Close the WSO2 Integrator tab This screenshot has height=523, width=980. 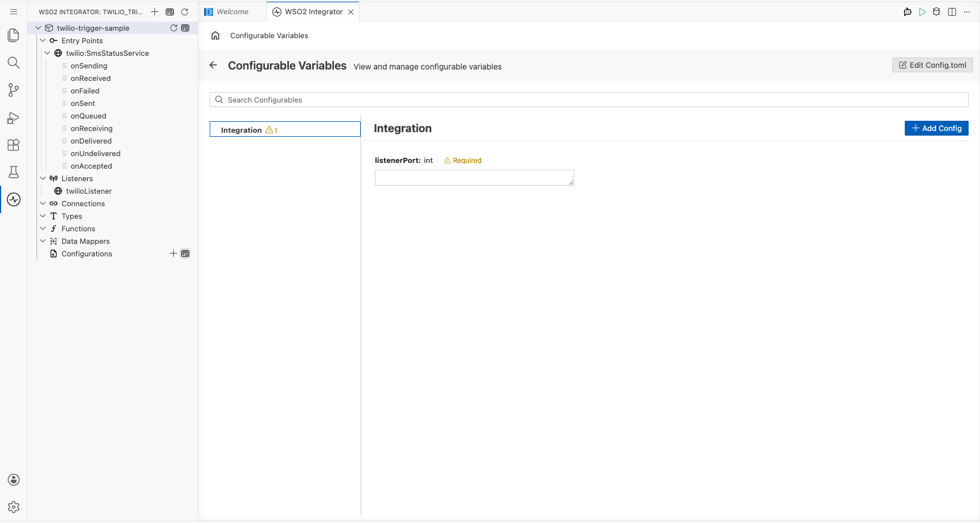click(351, 12)
